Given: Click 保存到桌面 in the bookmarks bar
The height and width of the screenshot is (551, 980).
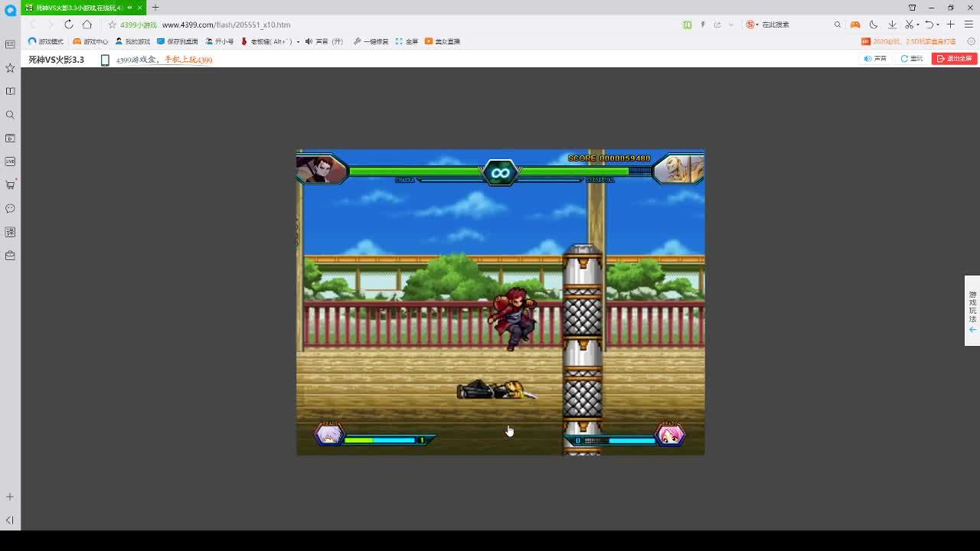Looking at the screenshot, I should pos(177,41).
